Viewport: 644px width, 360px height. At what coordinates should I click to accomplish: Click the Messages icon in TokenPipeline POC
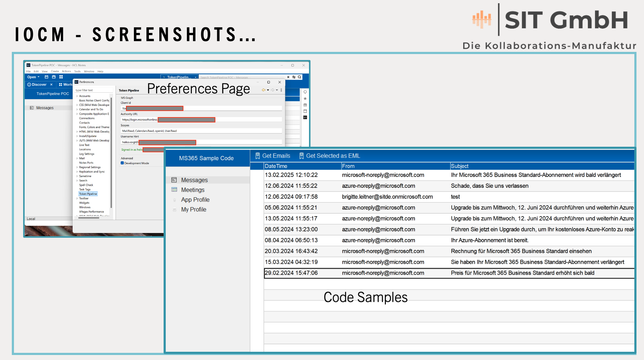tap(32, 108)
